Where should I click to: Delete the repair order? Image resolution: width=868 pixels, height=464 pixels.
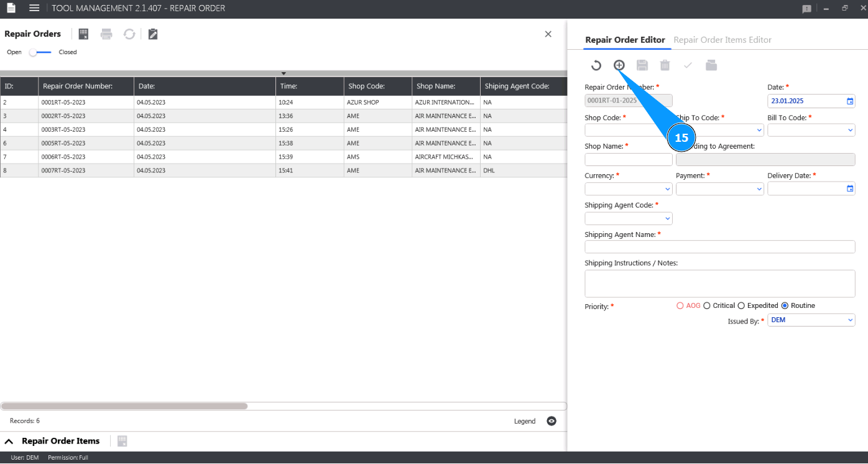click(x=665, y=65)
